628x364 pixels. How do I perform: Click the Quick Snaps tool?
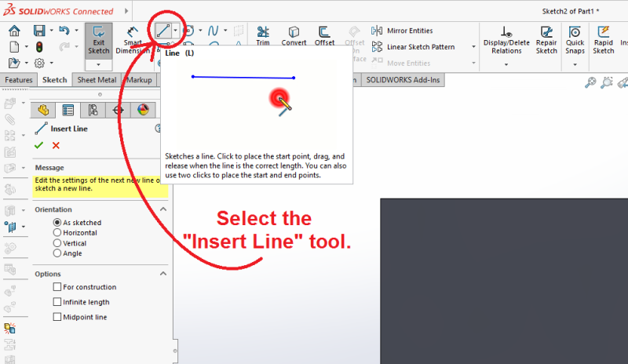coord(575,40)
